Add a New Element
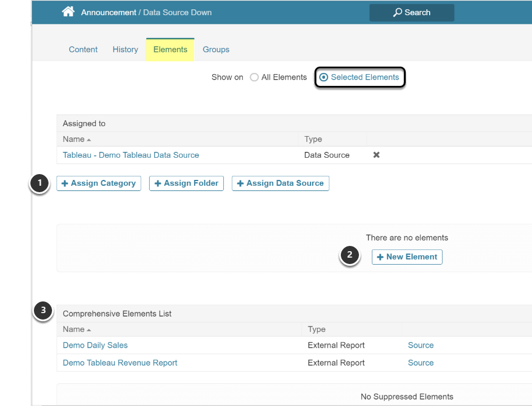 (x=407, y=257)
